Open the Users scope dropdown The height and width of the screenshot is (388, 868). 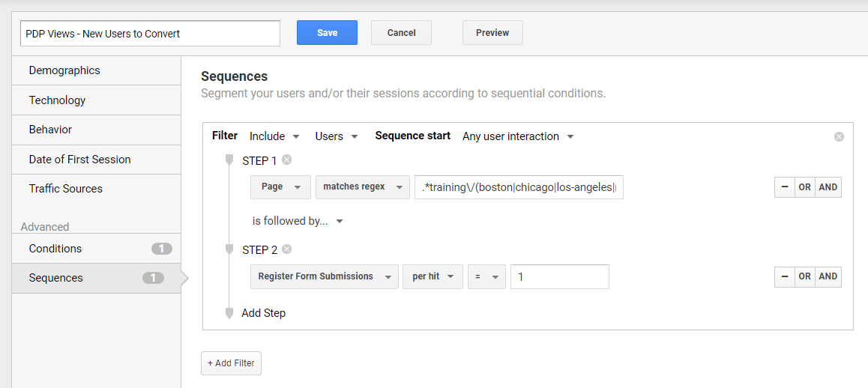[337, 136]
